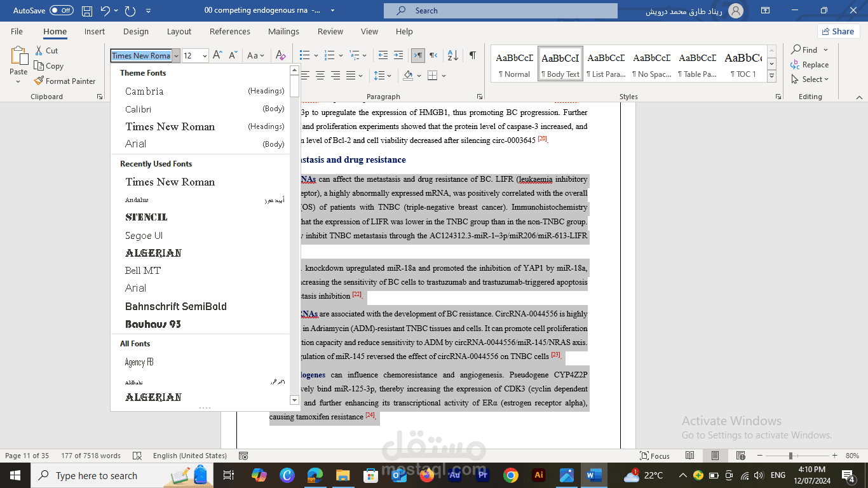Justify the paragraph text
The width and height of the screenshot is (868, 488).
click(x=351, y=76)
